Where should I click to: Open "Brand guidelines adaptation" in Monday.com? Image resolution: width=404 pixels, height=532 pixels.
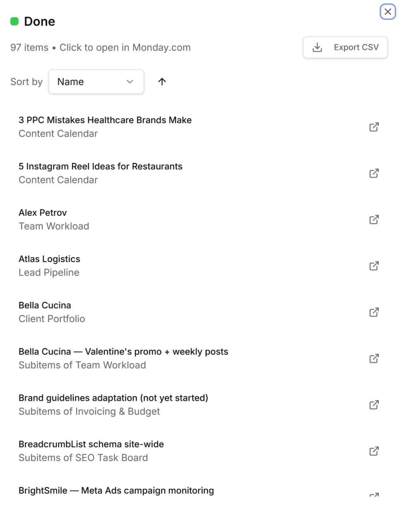(374, 404)
